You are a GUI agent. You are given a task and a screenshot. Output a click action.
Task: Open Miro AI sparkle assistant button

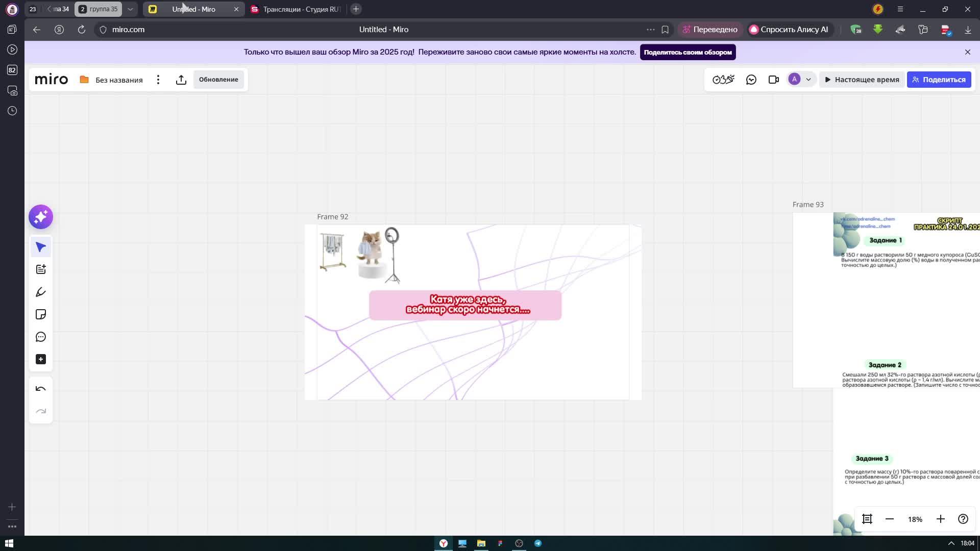click(x=41, y=217)
